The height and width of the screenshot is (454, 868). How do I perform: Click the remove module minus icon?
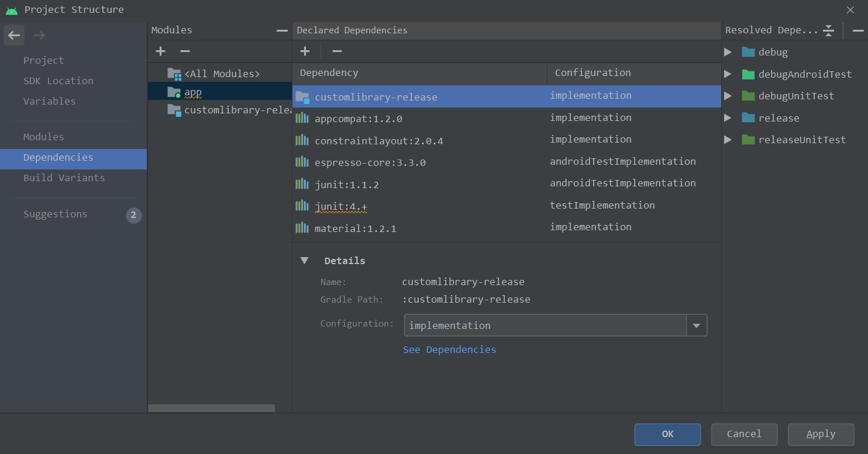(185, 51)
